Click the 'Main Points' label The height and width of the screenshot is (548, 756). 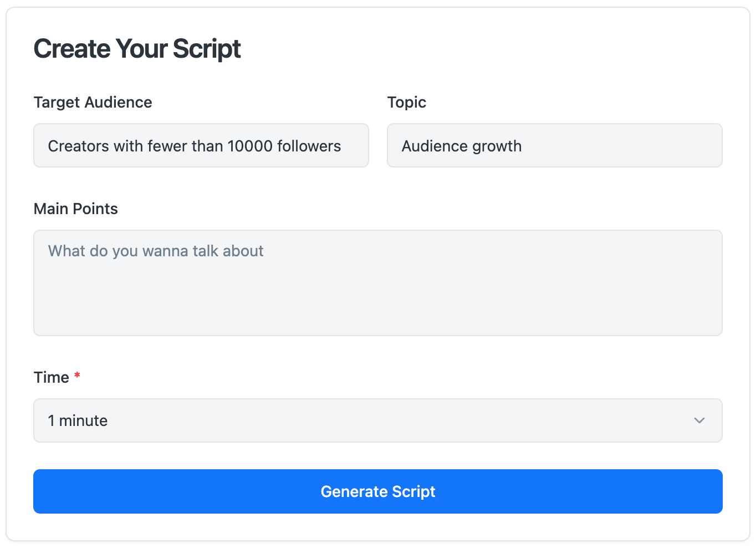point(75,209)
